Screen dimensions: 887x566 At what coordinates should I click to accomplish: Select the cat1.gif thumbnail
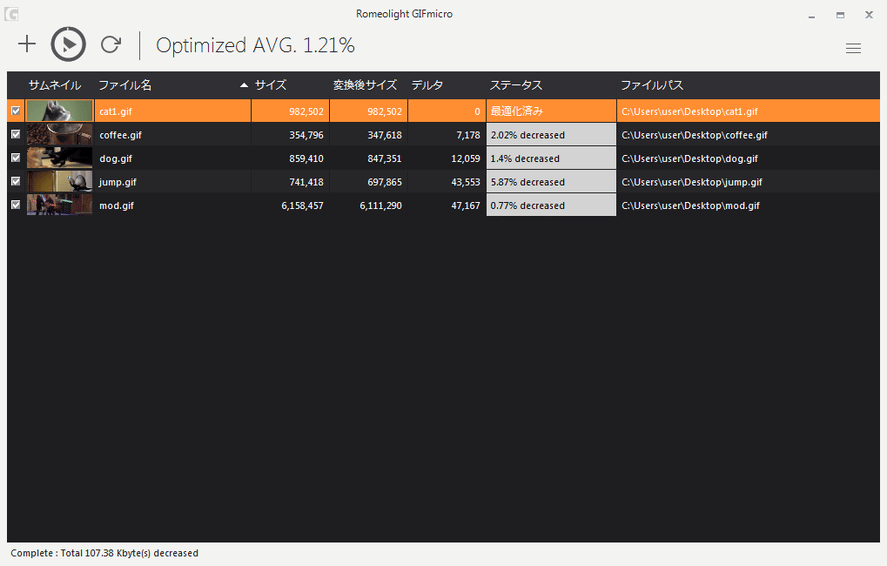[59, 111]
